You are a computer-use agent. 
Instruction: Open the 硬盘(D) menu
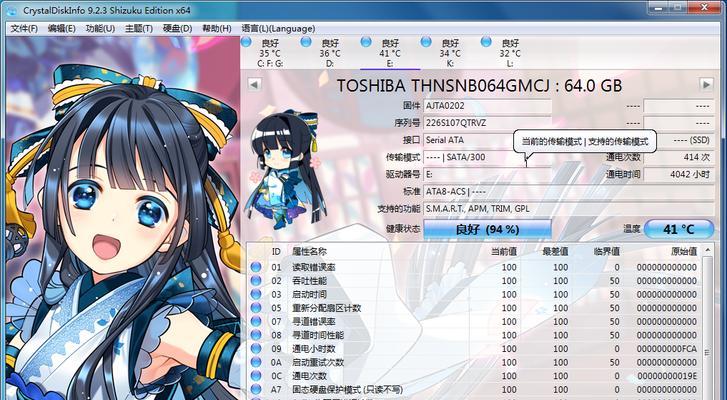coord(177,28)
